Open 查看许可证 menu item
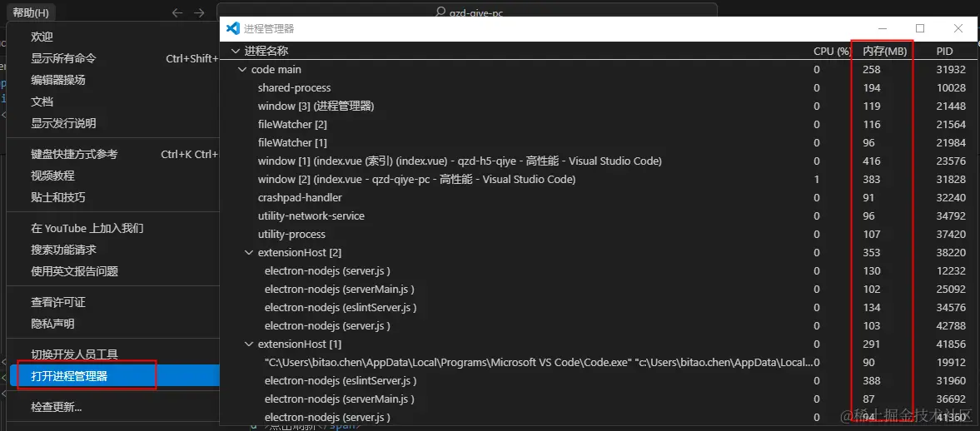Image resolution: width=980 pixels, height=431 pixels. 112,302
